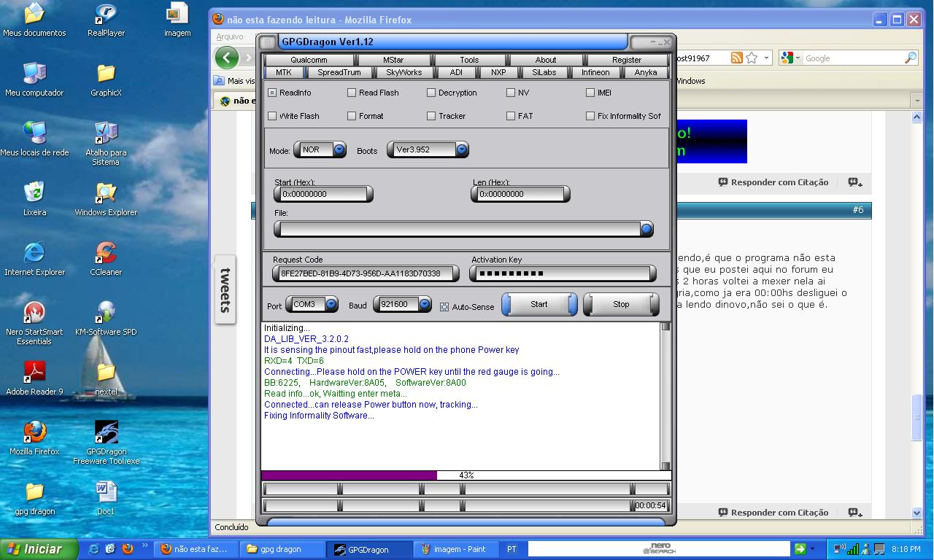This screenshot has width=934, height=560.
Task: Launch Mozilla Firefox desktop shortcut
Action: (x=34, y=438)
